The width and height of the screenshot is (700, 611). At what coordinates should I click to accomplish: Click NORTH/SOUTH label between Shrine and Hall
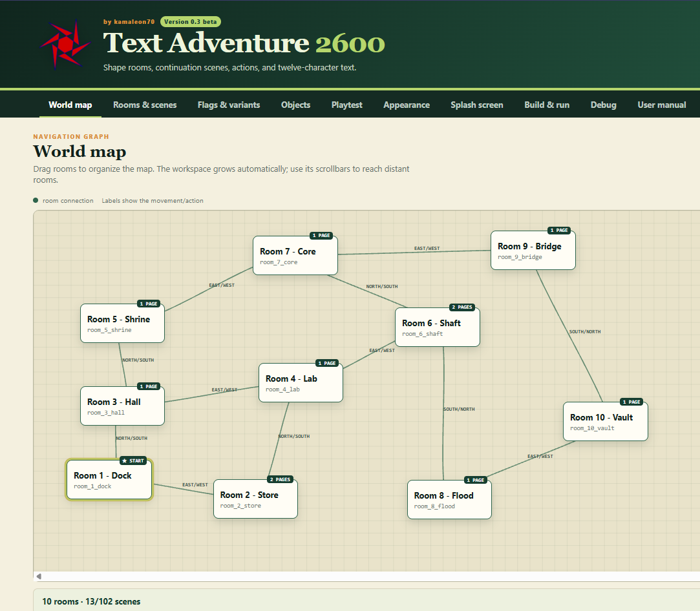tap(138, 360)
